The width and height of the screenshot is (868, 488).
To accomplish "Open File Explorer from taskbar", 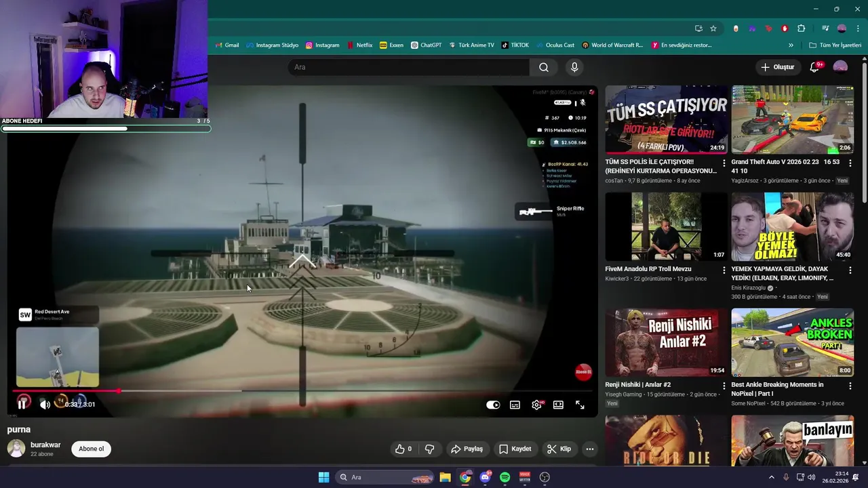I will click(445, 477).
